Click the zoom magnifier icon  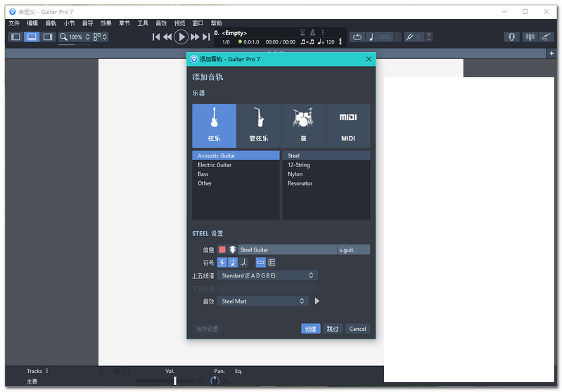pyautogui.click(x=63, y=37)
